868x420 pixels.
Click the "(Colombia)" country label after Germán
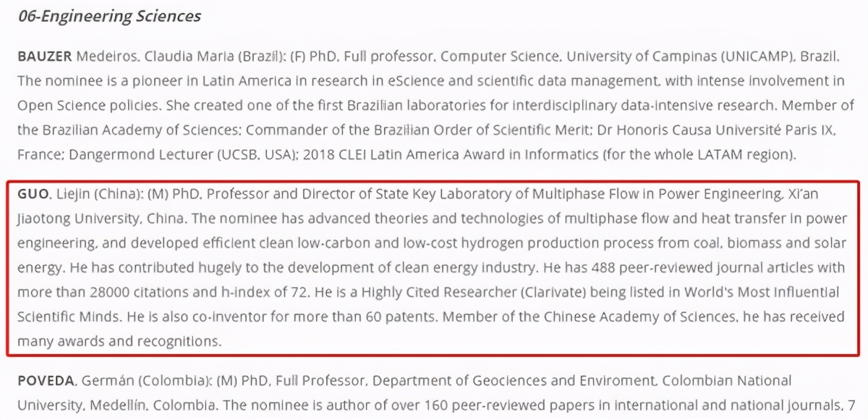coord(171,380)
